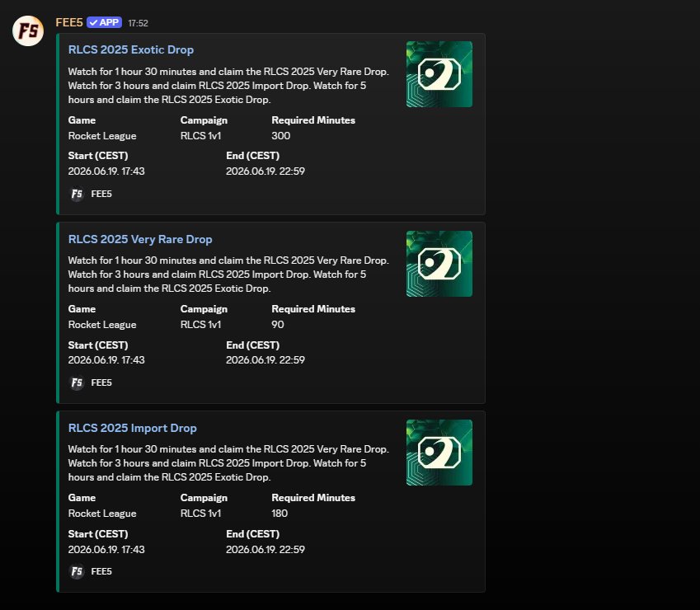Click end date 2026.06.19. 22:59 in Exotic Drop embed
Screen dimensions: 700x610
(265, 171)
